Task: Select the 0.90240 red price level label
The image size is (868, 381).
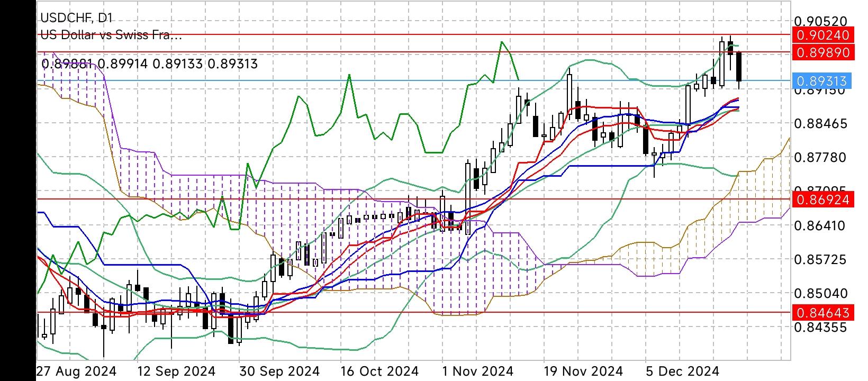Action: 823,35
